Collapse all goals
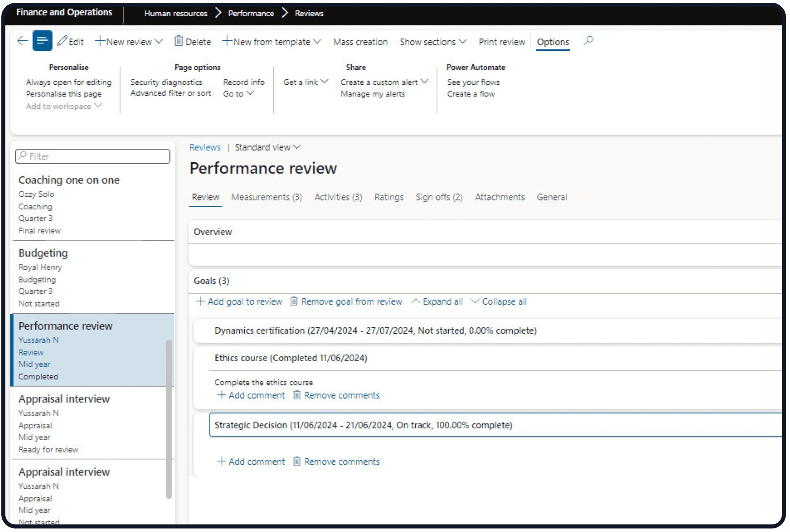Image resolution: width=790 pixels, height=532 pixels. (x=499, y=301)
